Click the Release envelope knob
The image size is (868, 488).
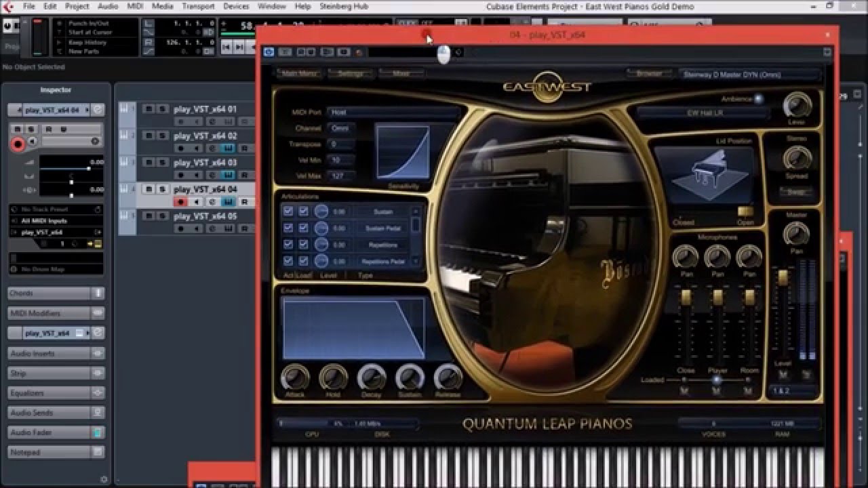[448, 378]
